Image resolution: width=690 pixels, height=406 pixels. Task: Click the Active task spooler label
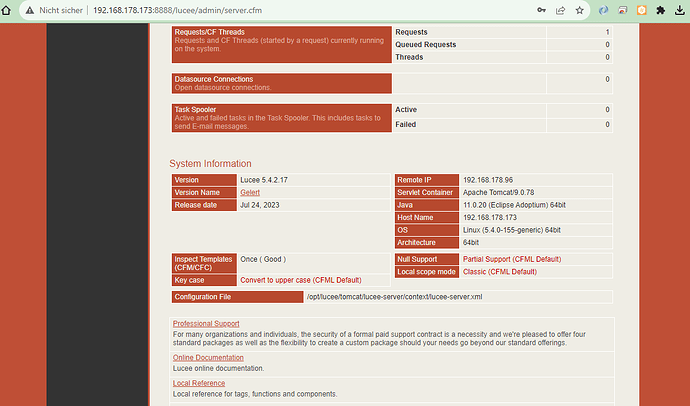[x=406, y=110]
